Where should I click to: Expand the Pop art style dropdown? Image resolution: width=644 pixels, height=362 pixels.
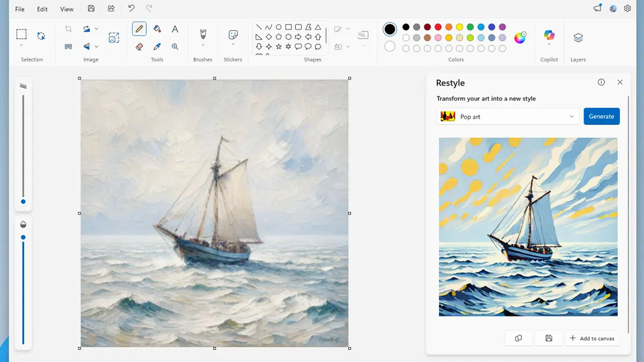(x=571, y=116)
